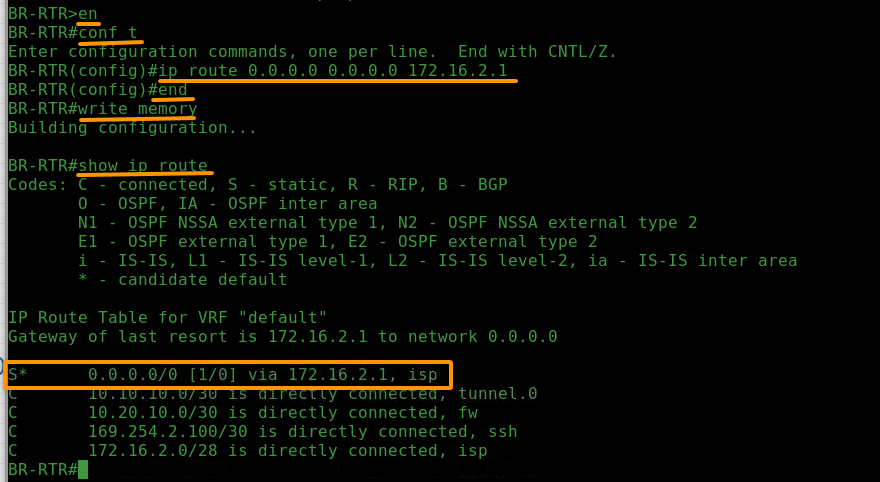Click the 'Building configuration...' output line
Image resolution: width=880 pixels, height=482 pixels.
pos(132,128)
